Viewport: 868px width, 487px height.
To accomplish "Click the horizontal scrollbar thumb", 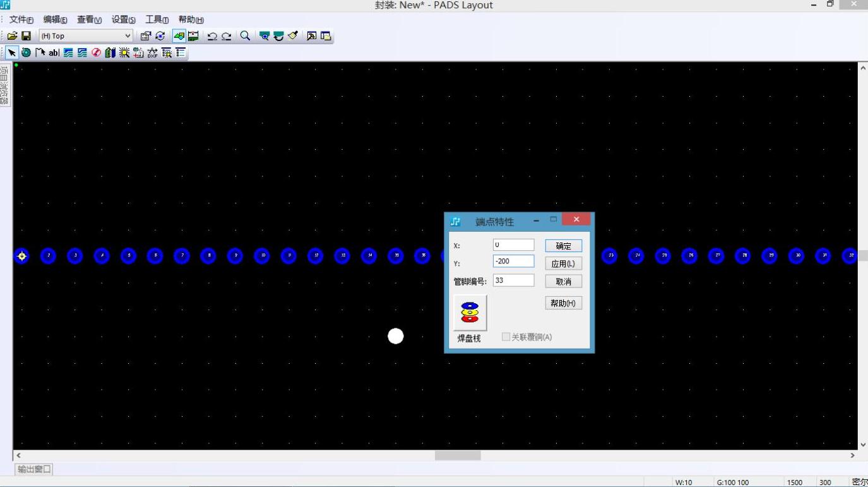I will [x=458, y=455].
